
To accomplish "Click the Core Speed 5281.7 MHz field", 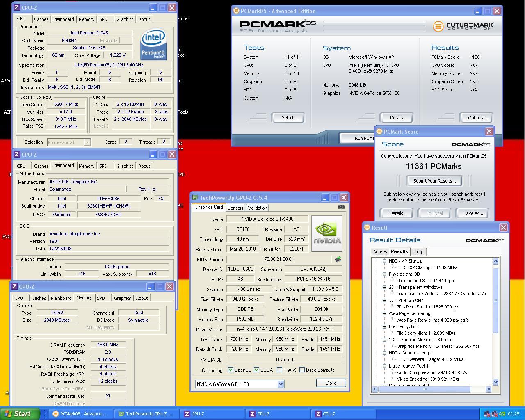I will [x=66, y=105].
